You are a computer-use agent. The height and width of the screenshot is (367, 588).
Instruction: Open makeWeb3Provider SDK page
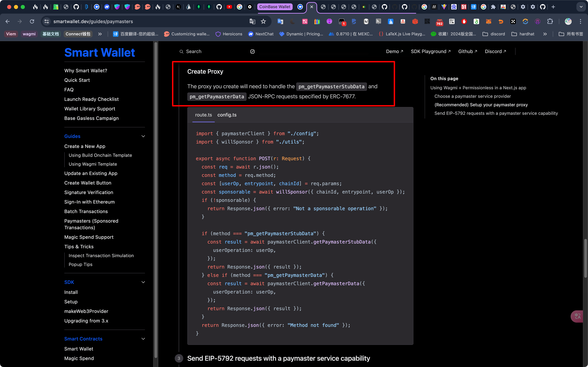86,311
